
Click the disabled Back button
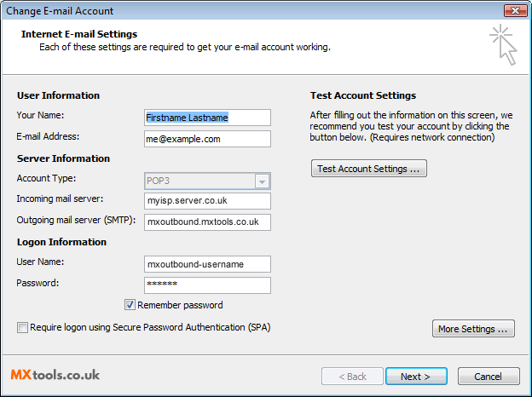click(352, 377)
